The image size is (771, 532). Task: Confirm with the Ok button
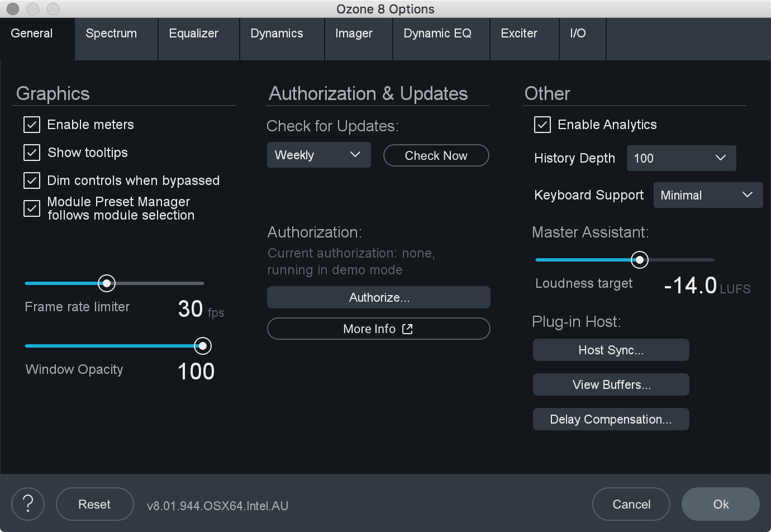point(721,504)
